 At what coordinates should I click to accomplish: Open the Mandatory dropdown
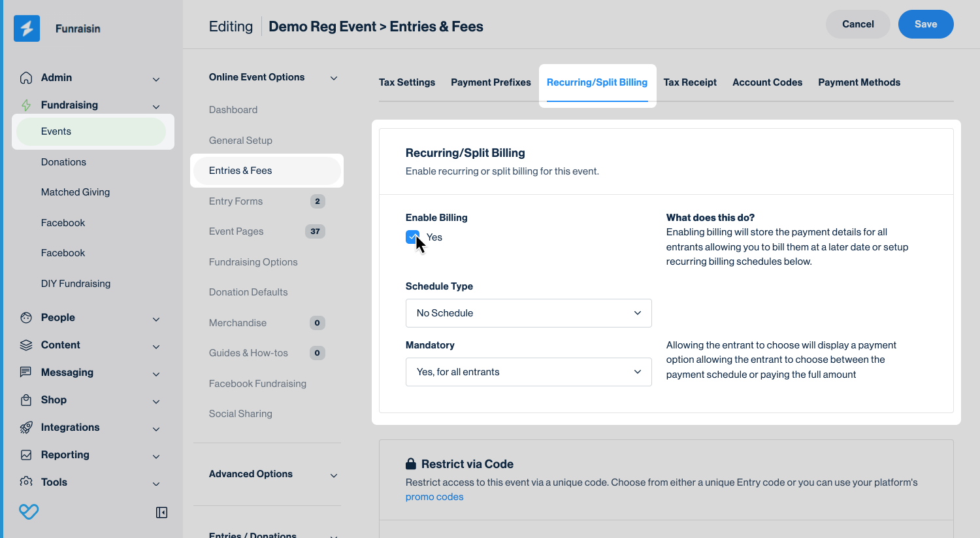[528, 372]
